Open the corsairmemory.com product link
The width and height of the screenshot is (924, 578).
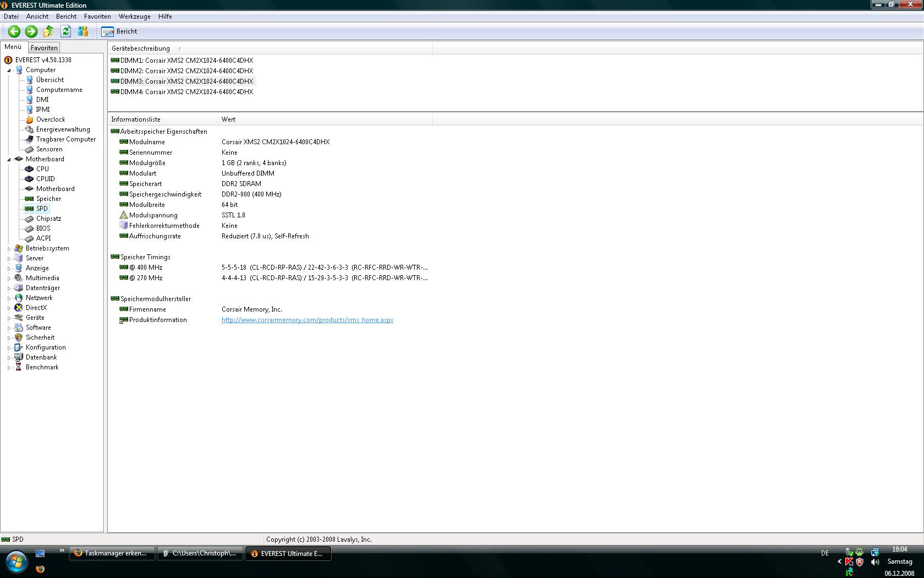(307, 320)
